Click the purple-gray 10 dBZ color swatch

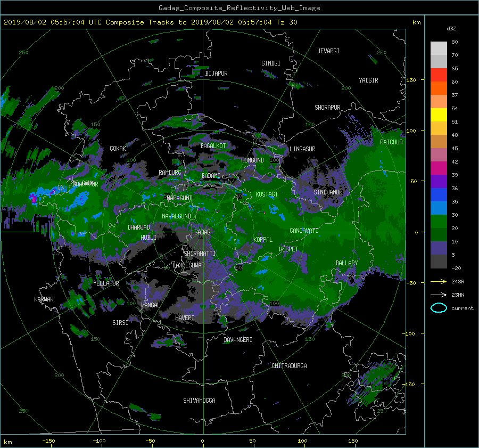[x=439, y=248]
